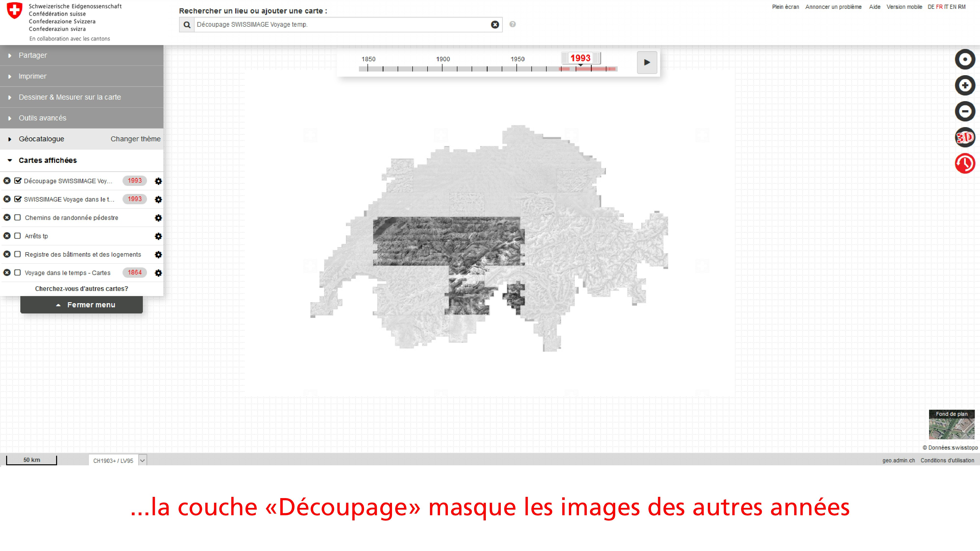
Task: Click the Changer thème link
Action: pyautogui.click(x=135, y=139)
